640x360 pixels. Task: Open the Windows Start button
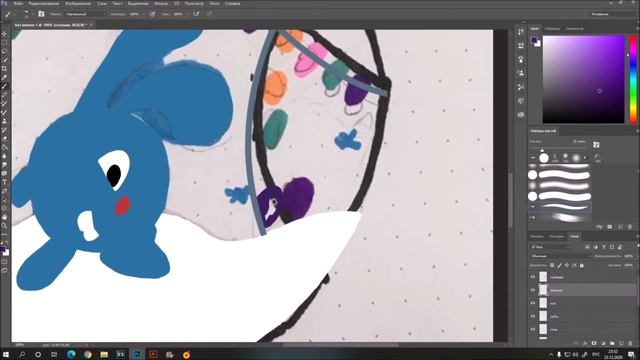tap(6, 354)
